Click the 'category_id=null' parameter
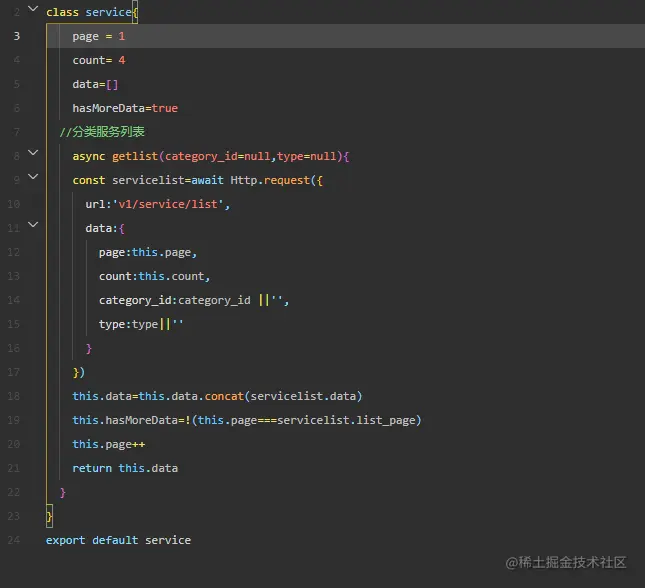This screenshot has width=645, height=588. pos(218,156)
